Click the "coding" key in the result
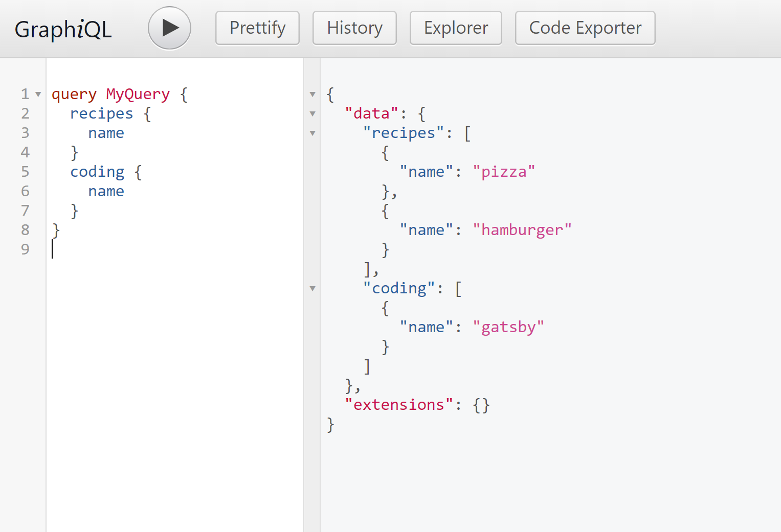Screen dimensions: 781x532 coord(399,289)
